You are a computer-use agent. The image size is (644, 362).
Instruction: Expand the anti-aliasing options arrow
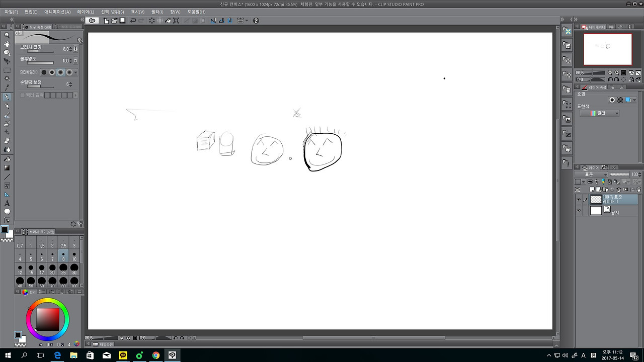tap(76, 72)
